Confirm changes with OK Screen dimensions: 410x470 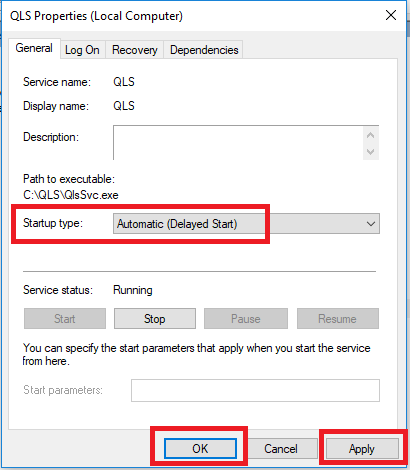200,448
